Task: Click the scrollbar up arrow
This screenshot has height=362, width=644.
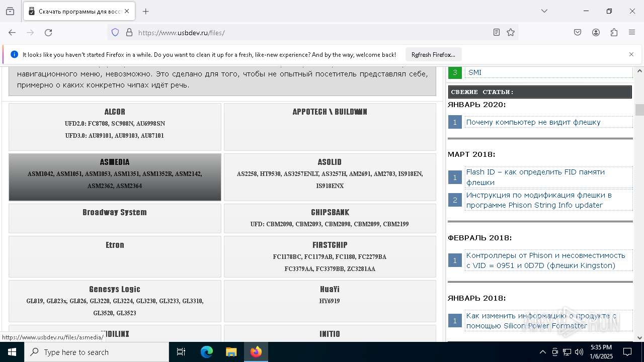Action: click(x=639, y=71)
